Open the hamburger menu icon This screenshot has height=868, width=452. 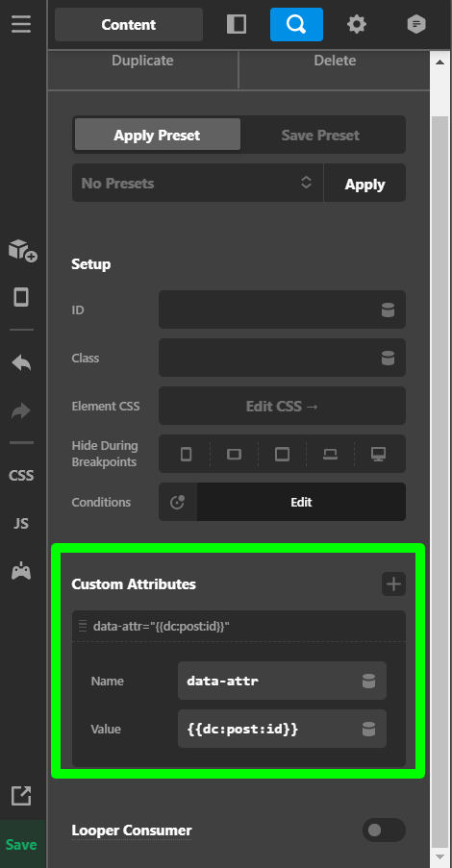point(21,24)
